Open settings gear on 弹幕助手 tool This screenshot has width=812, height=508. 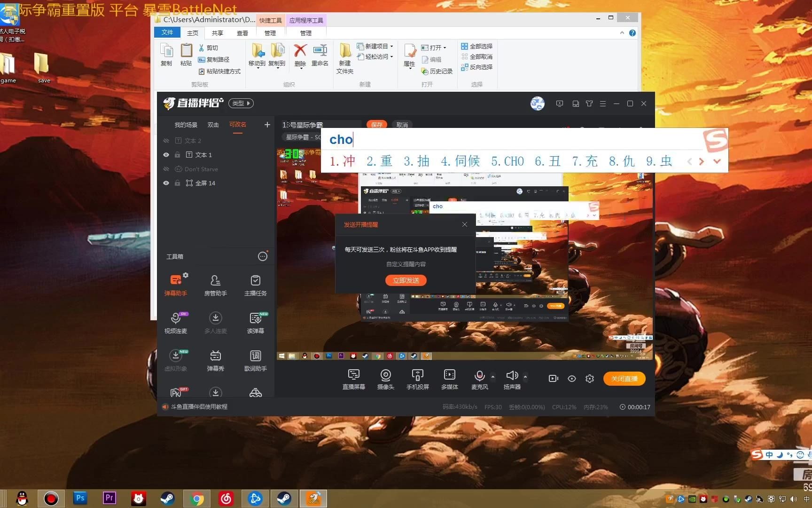186,275
